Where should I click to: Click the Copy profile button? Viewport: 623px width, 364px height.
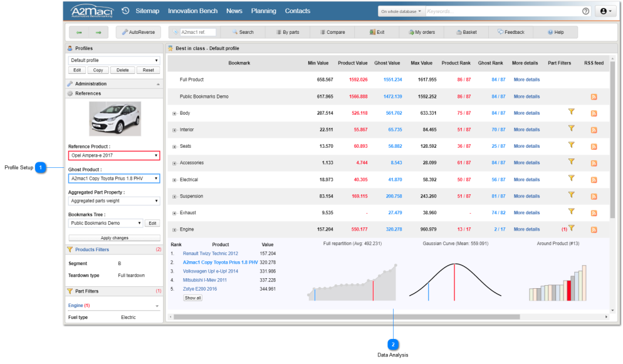pyautogui.click(x=98, y=70)
